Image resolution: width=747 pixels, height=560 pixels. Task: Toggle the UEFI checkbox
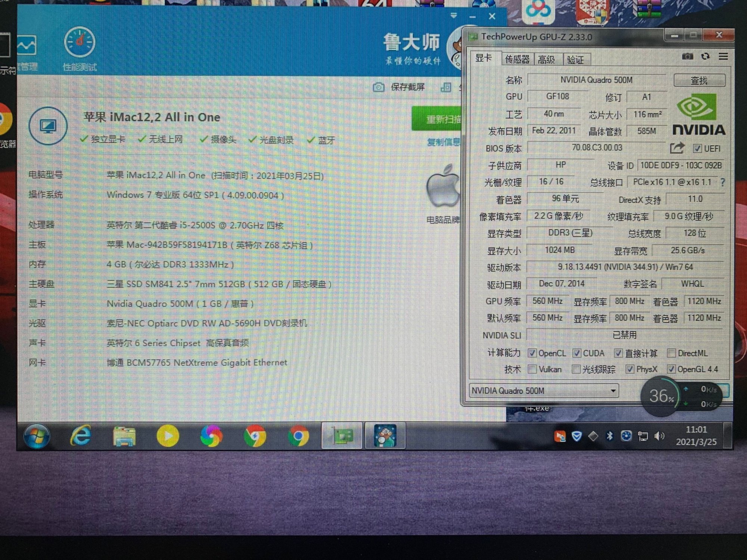pyautogui.click(x=697, y=149)
